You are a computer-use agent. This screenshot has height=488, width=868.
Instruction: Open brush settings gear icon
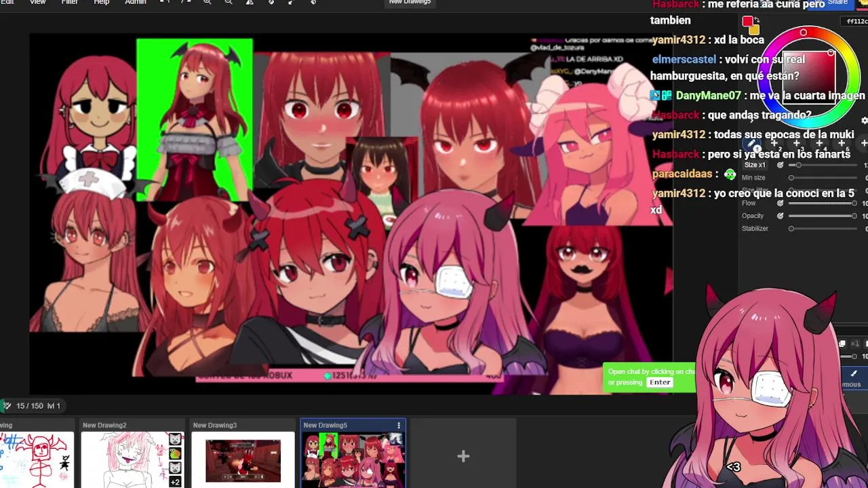[x=864, y=121]
